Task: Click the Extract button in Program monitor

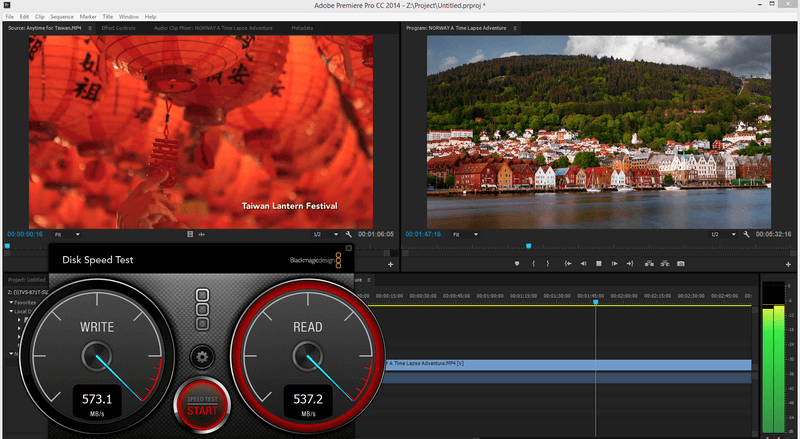Action: [x=665, y=264]
